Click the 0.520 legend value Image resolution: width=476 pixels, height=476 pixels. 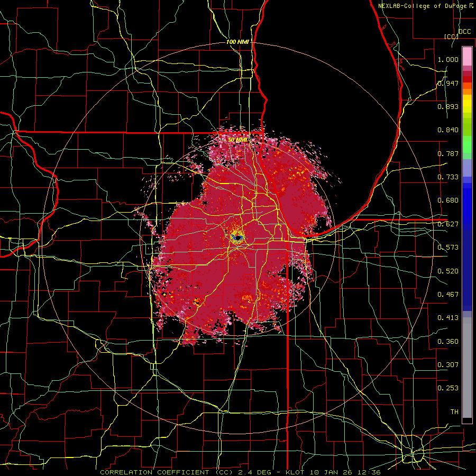click(x=448, y=271)
